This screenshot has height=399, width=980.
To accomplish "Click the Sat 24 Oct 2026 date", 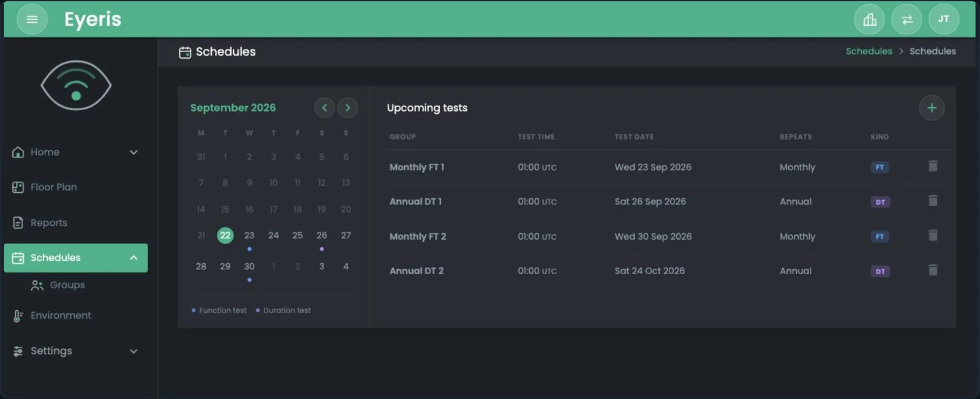I will point(650,270).
